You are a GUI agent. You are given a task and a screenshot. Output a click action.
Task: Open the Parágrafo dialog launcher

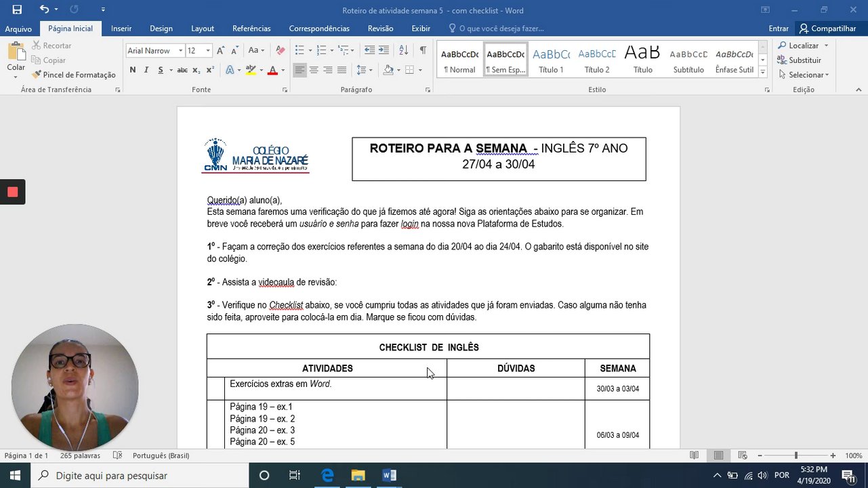tap(429, 89)
